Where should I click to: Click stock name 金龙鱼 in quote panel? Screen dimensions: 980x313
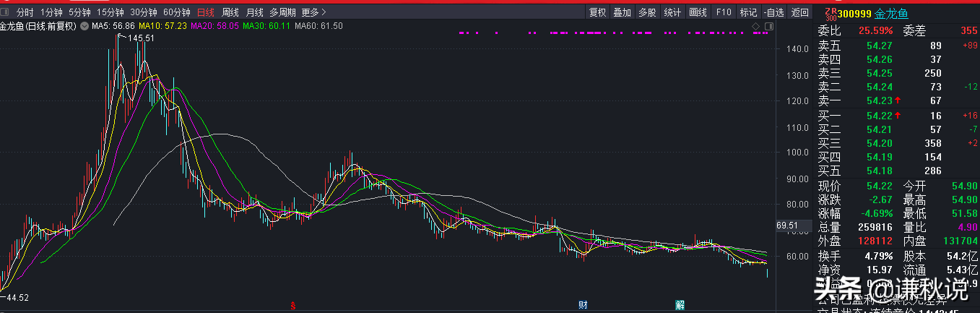tap(891, 13)
